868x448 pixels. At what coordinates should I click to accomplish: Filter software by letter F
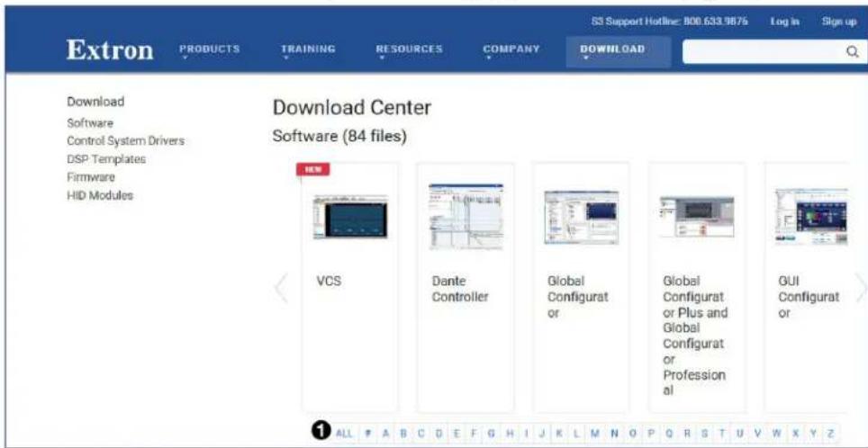point(474,433)
